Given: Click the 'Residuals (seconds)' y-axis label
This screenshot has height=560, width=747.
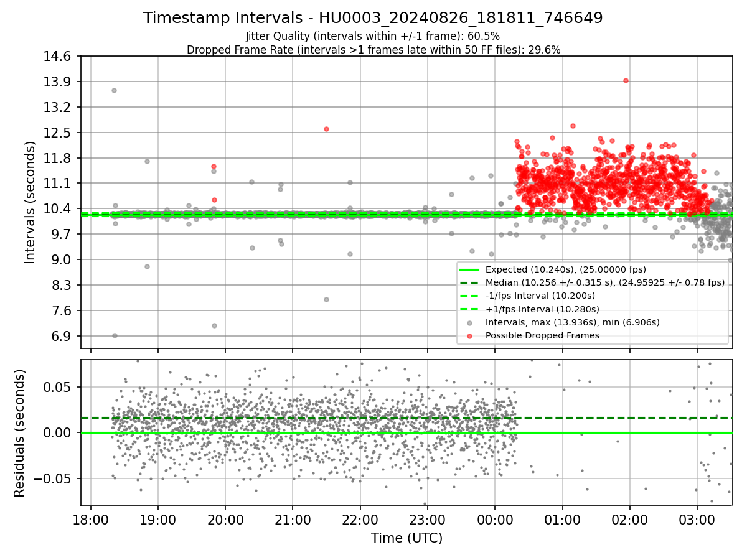Looking at the screenshot, I should pyautogui.click(x=19, y=433).
